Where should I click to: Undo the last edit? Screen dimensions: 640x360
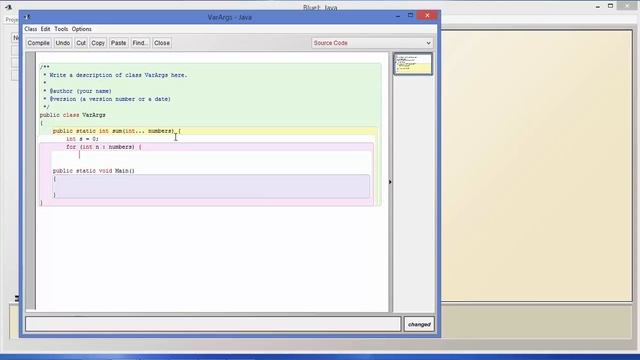[62, 43]
